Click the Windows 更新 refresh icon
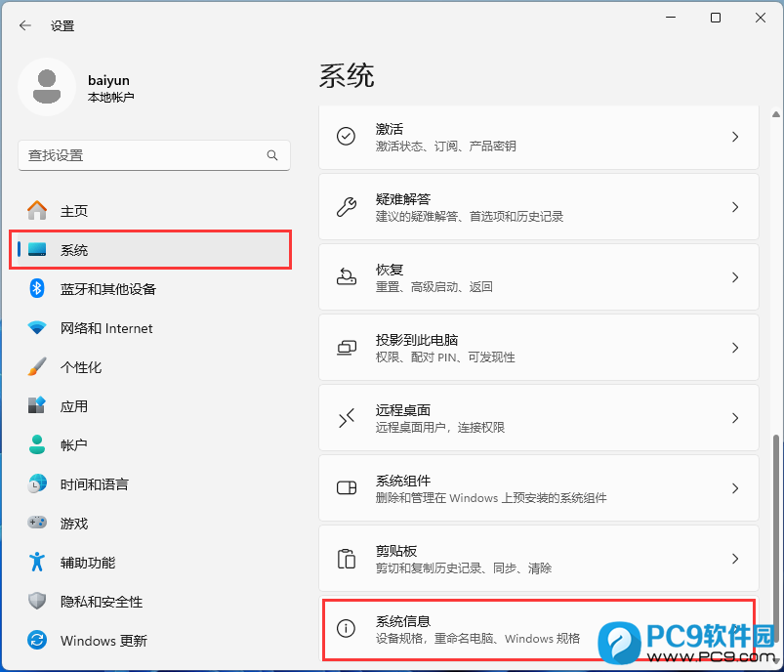This screenshot has width=784, height=672. pos(37,640)
